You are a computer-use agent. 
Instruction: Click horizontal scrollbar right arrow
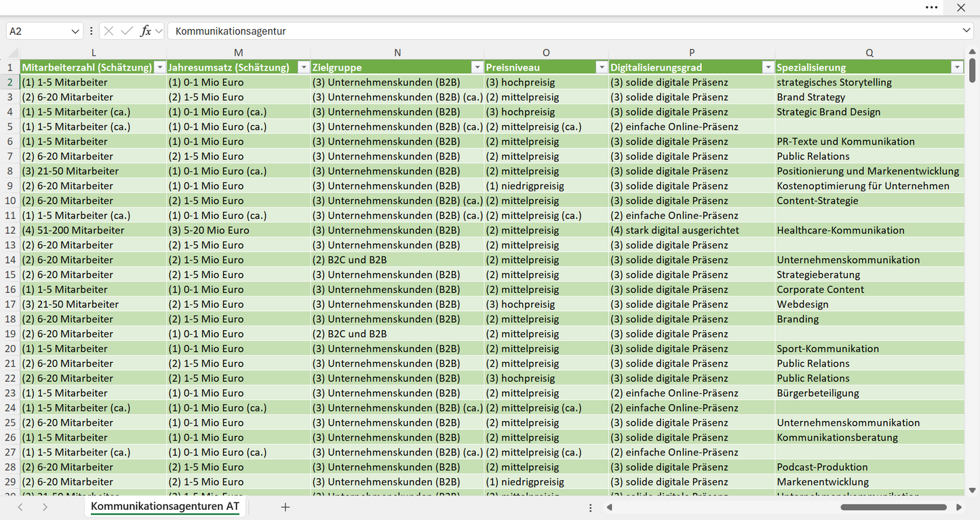click(x=959, y=507)
